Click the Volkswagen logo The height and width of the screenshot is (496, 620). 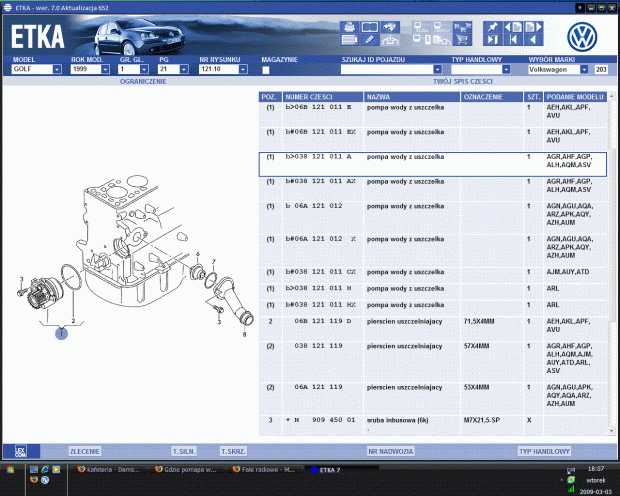pyautogui.click(x=582, y=37)
